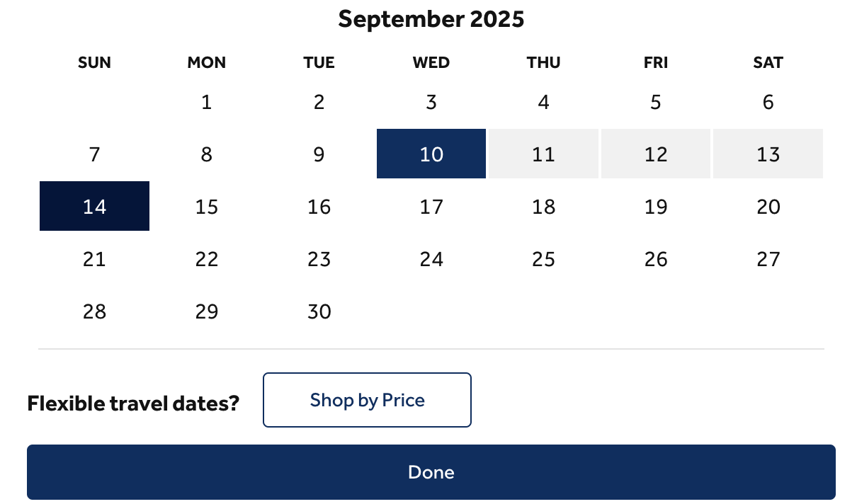The width and height of the screenshot is (857, 504).
Task: Pick September 25 Thursday date
Action: 543,258
